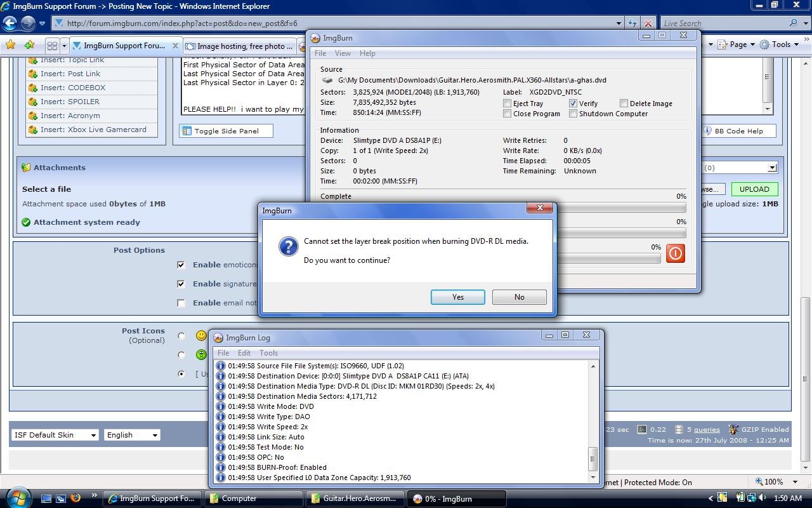
Task: Click the red abort burn icon in ImgBurn
Action: 676,254
